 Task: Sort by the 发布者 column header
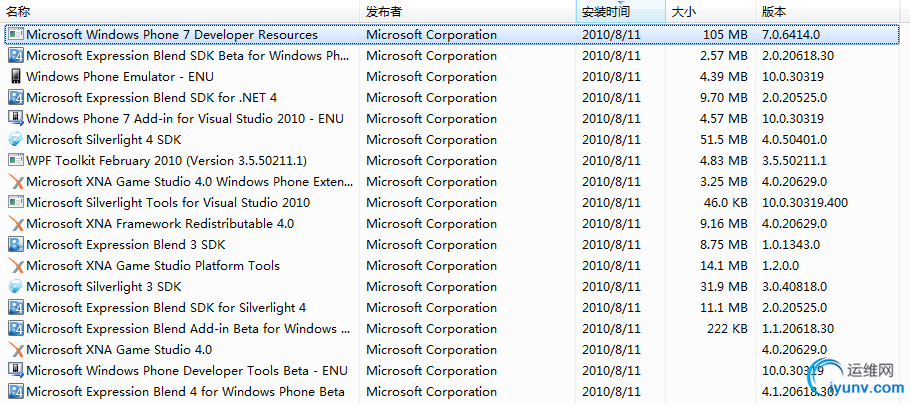click(468, 11)
